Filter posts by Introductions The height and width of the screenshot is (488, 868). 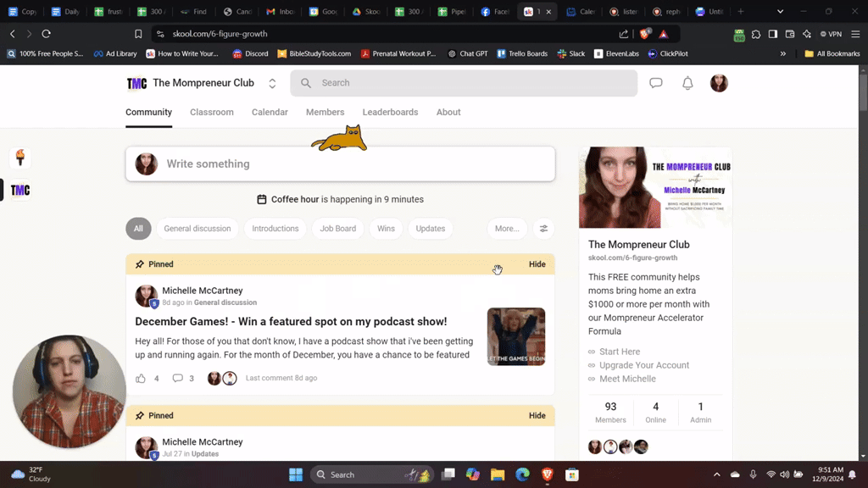[x=275, y=229]
